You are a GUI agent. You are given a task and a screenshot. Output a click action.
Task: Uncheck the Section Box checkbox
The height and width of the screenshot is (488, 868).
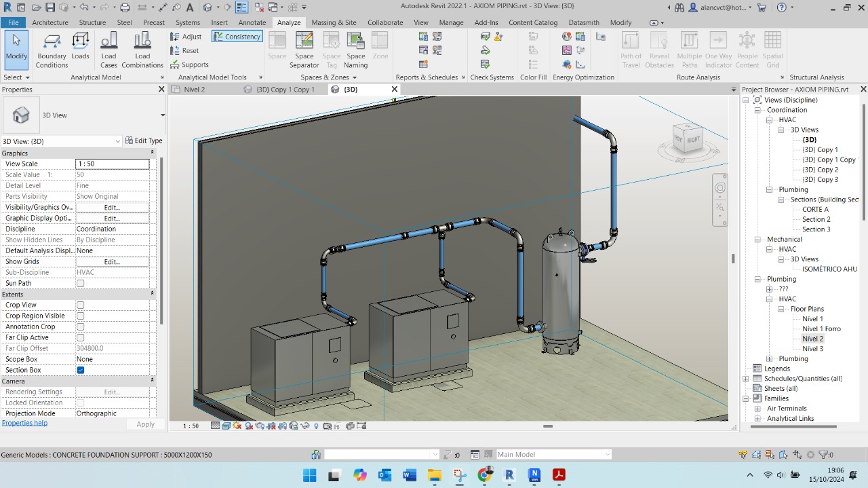tap(81, 370)
